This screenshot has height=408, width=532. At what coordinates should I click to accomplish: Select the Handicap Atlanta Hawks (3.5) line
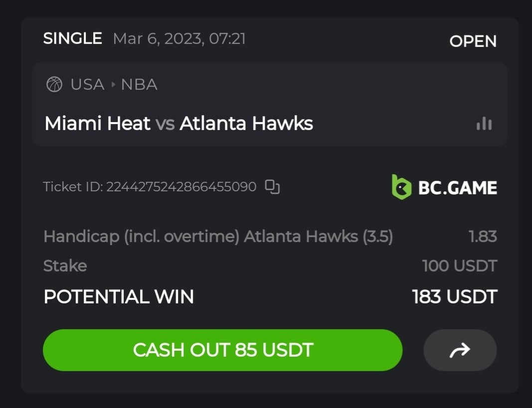pos(218,236)
